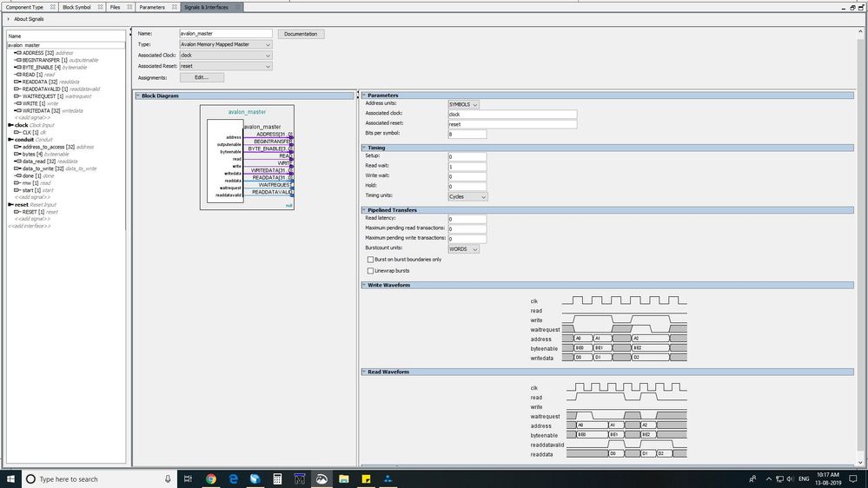Click the Chrome icon in the taskbar

pyautogui.click(x=211, y=478)
